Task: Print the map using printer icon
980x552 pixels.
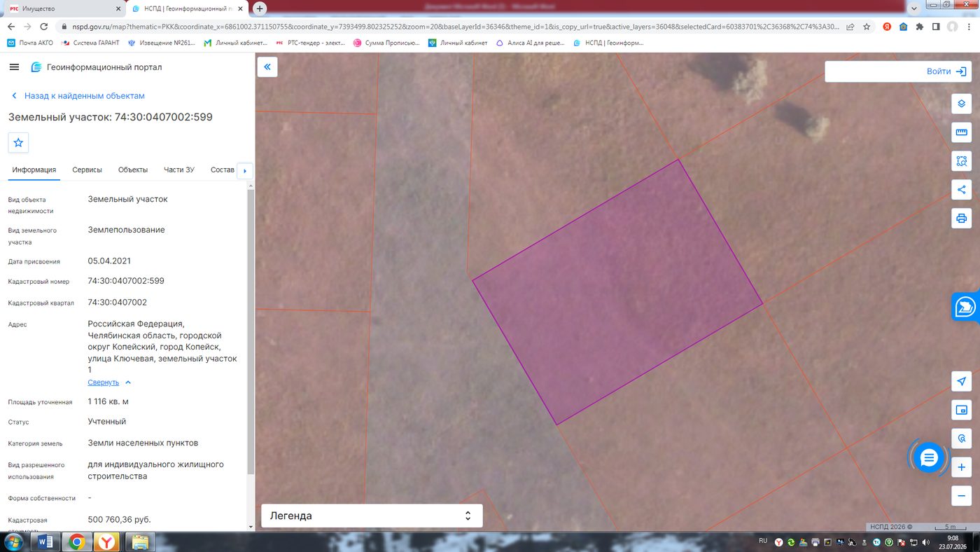Action: coord(962,218)
